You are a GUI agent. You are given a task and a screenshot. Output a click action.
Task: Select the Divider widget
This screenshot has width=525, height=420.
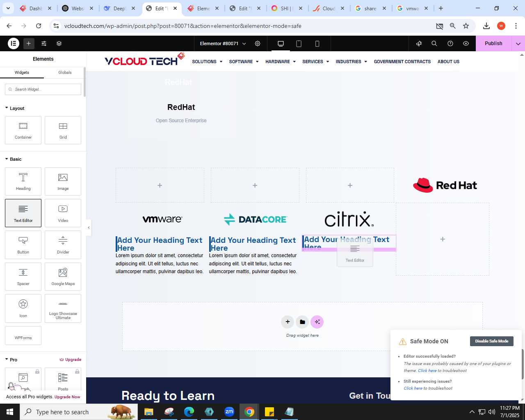(63, 245)
